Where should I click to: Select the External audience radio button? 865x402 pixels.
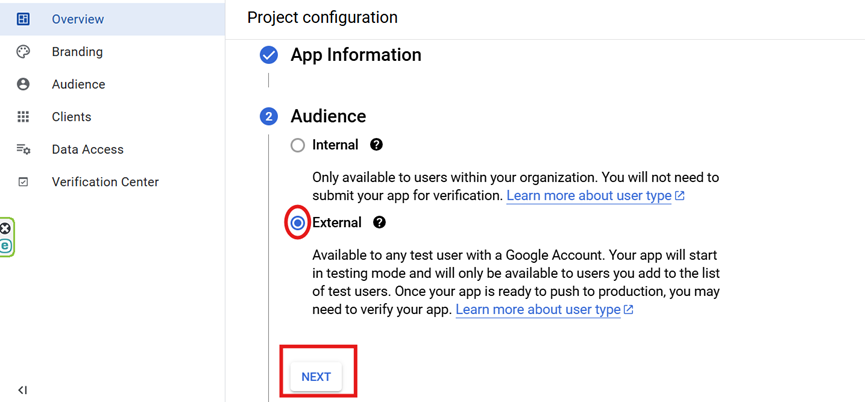(297, 223)
